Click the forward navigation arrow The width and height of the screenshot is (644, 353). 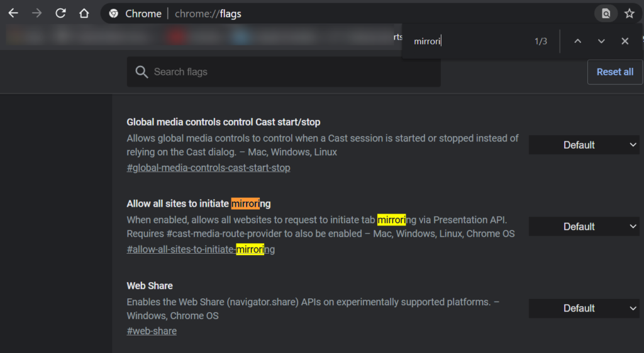click(37, 14)
